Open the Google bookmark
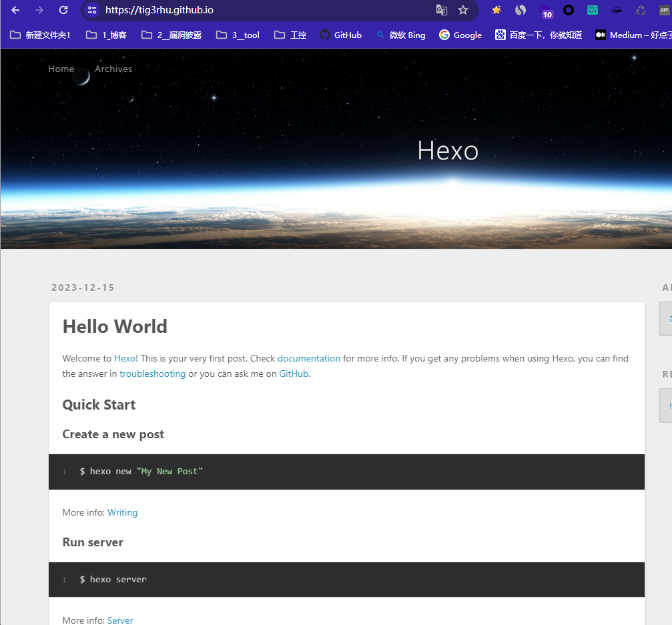672x625 pixels. (460, 35)
